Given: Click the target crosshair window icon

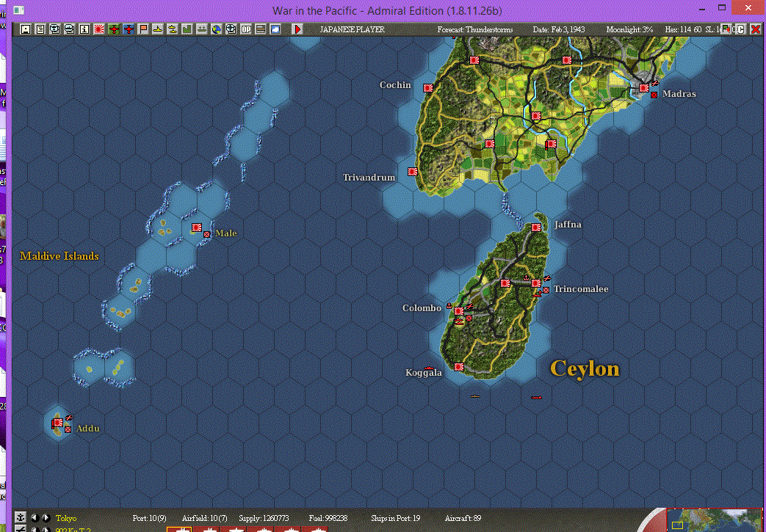Looking at the screenshot, I should point(231,29).
